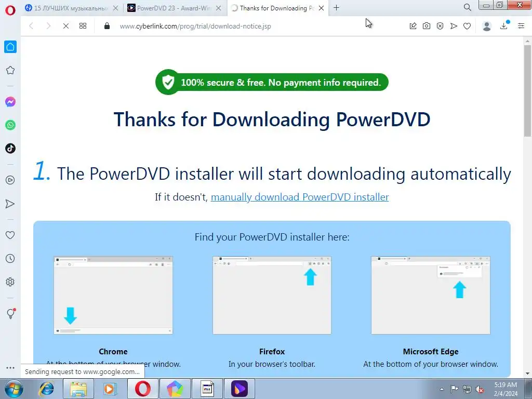This screenshot has width=532, height=399.
Task: Click the Opera taskbar button
Action: click(143, 389)
